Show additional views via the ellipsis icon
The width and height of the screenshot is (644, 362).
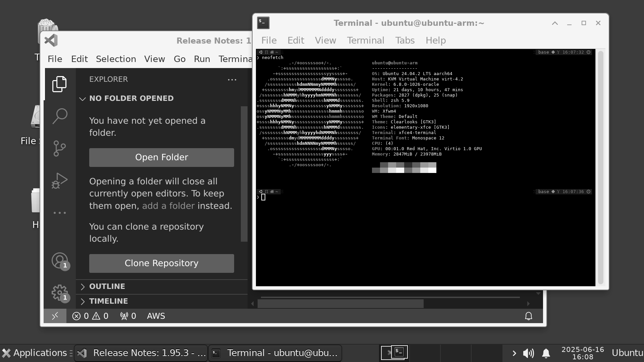point(59,213)
